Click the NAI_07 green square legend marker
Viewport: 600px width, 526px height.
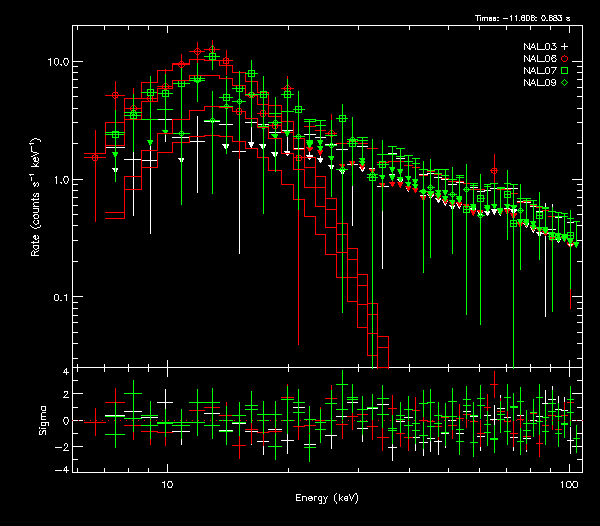[565, 71]
